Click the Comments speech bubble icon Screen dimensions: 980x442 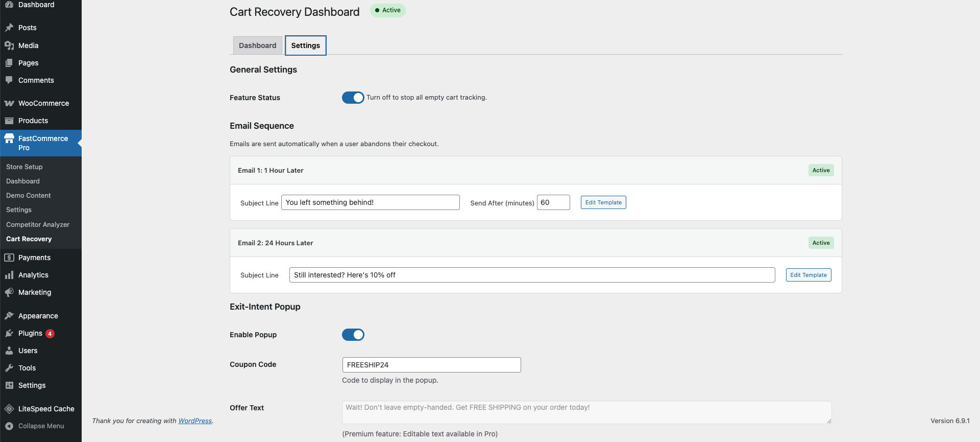pyautogui.click(x=9, y=80)
